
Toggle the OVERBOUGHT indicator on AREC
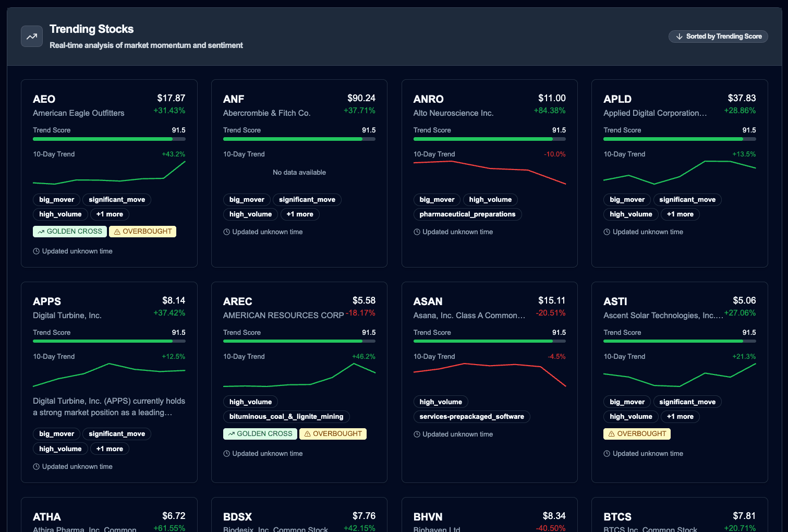pyautogui.click(x=333, y=433)
